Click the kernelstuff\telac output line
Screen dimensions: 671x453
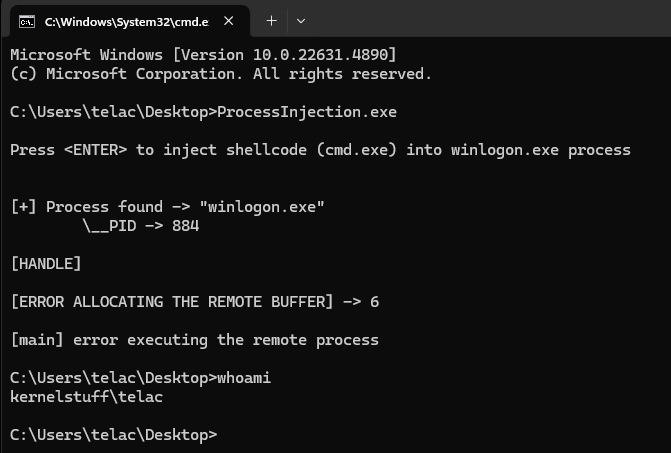[86, 397]
